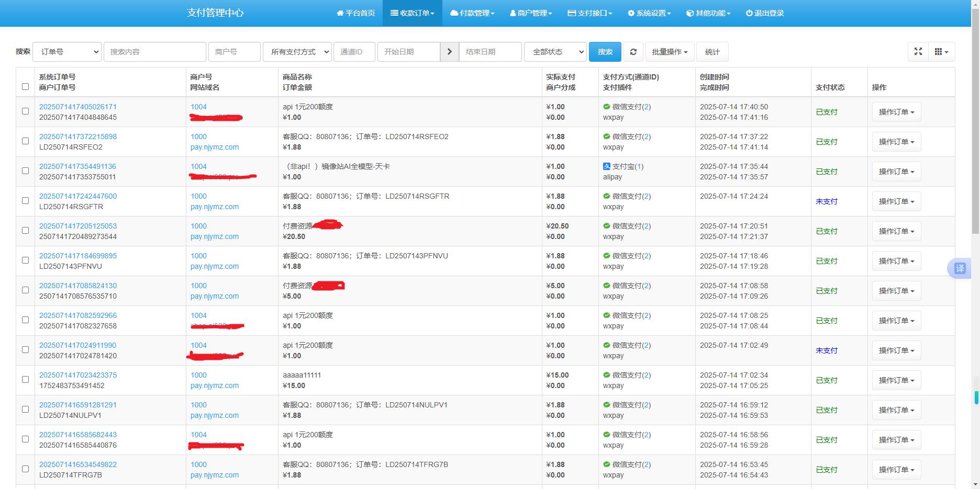Screen dimensions: 980x489
Task: Click pay.njymz.com link in order LD250714RSFEO2 row
Action: click(215, 147)
